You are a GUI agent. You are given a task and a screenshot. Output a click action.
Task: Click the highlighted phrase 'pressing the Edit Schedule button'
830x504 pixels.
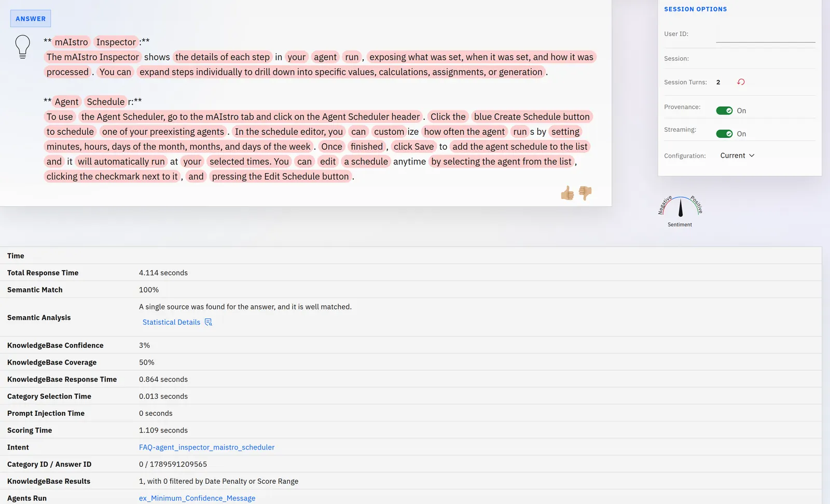[x=280, y=176]
